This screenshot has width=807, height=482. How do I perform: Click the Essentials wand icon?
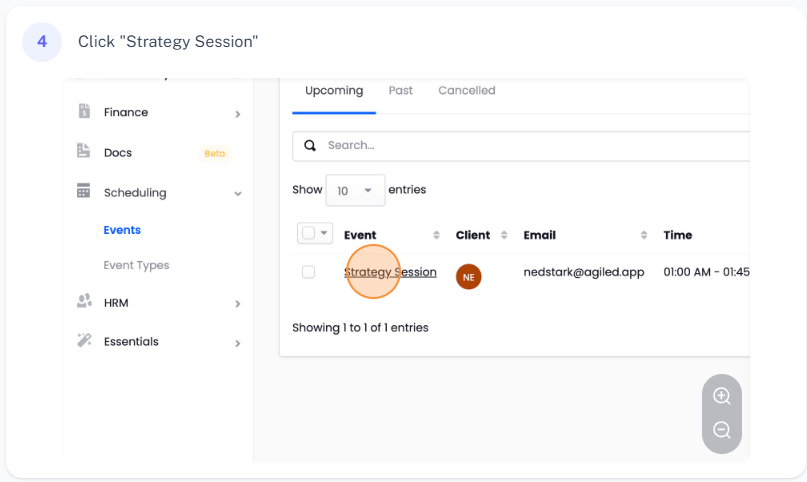pos(84,340)
